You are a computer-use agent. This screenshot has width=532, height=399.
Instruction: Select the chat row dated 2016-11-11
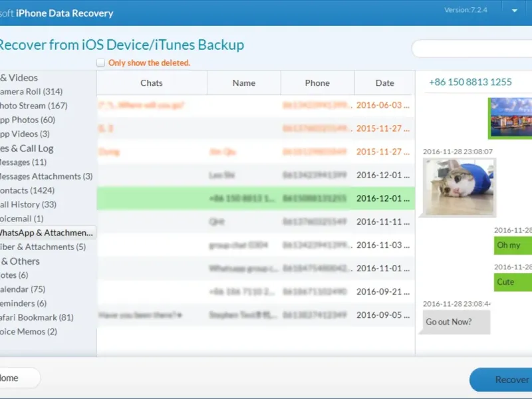(256, 221)
